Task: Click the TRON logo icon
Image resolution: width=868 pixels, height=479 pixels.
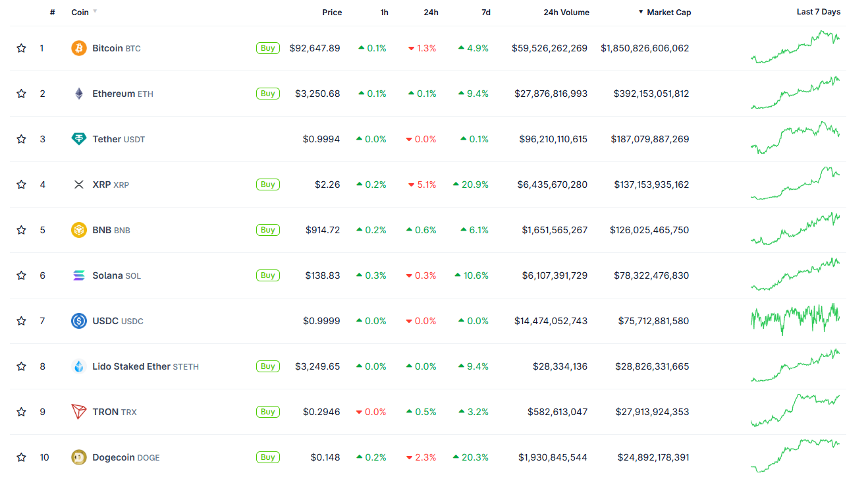Action: point(79,412)
